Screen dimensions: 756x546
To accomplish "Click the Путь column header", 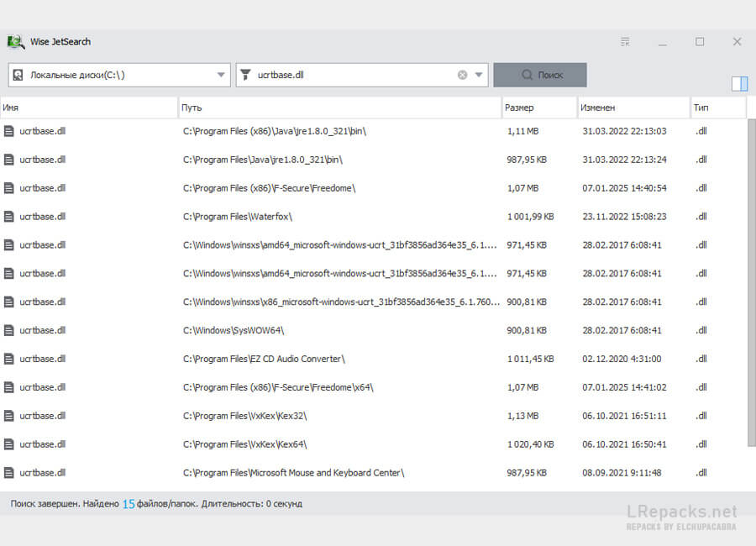I will [x=339, y=108].
